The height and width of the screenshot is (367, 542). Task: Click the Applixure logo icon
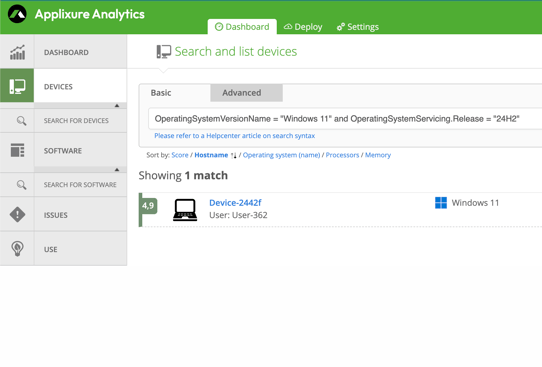point(17,14)
